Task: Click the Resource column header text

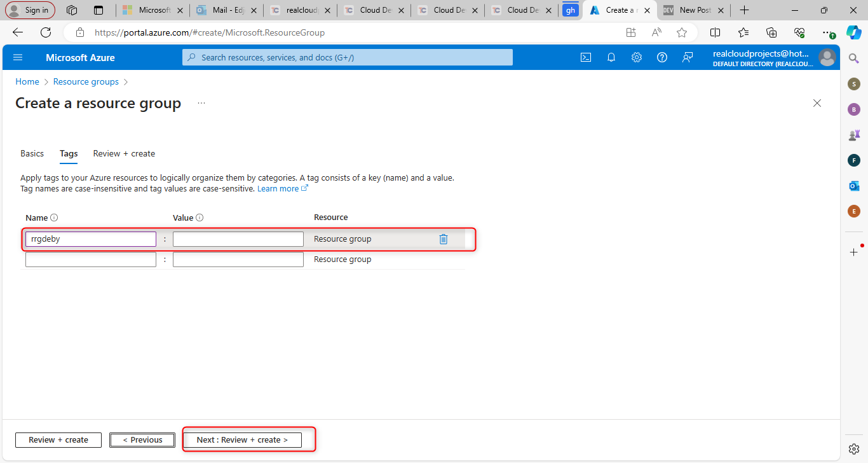Action: tap(331, 218)
